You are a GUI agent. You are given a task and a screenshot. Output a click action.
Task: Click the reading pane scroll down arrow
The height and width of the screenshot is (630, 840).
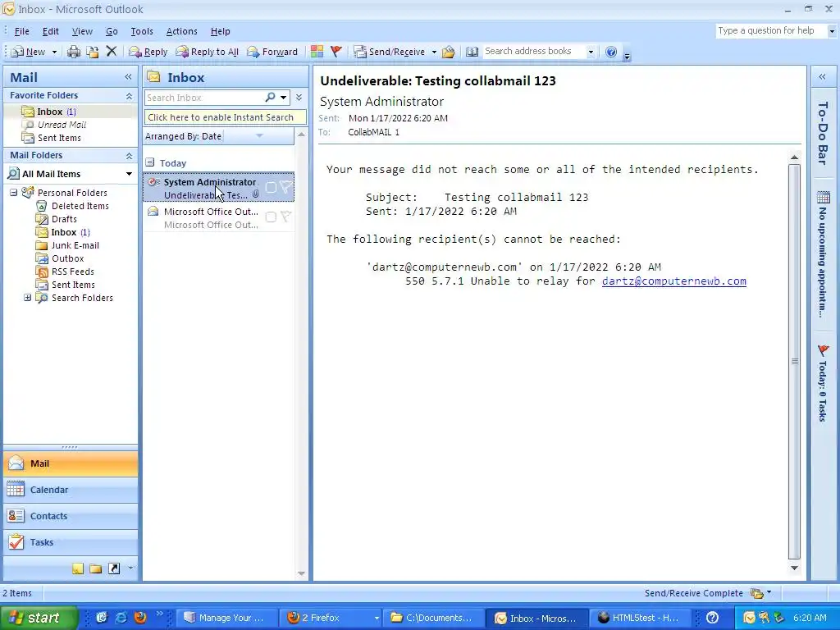[x=794, y=568]
